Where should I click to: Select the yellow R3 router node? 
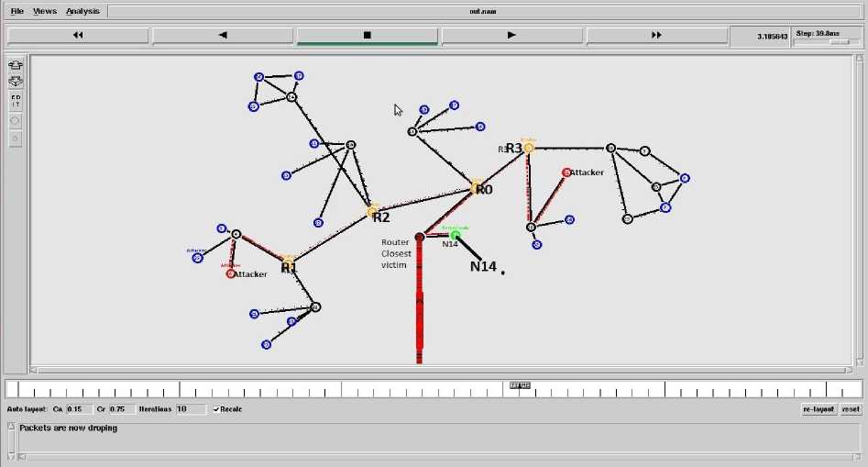[x=529, y=148]
